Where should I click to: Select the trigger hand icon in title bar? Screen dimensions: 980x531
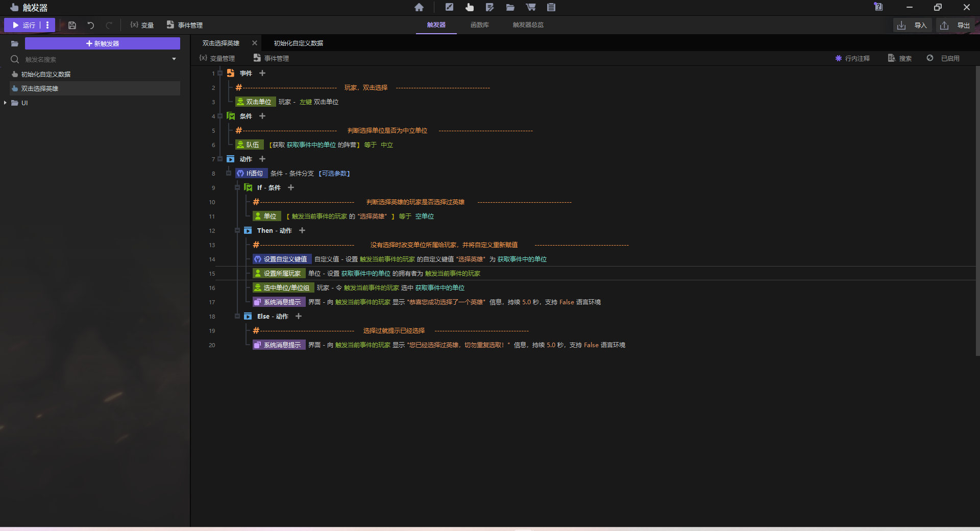(470, 7)
